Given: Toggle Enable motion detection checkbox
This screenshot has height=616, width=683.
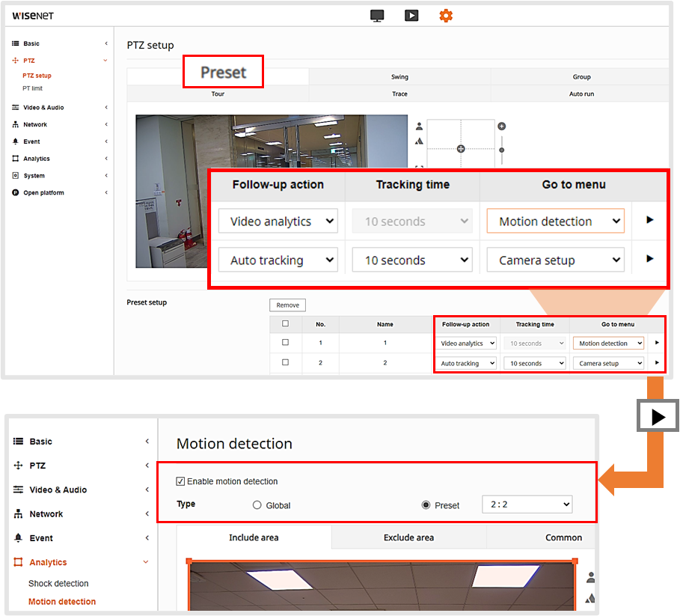Looking at the screenshot, I should pos(180,481).
